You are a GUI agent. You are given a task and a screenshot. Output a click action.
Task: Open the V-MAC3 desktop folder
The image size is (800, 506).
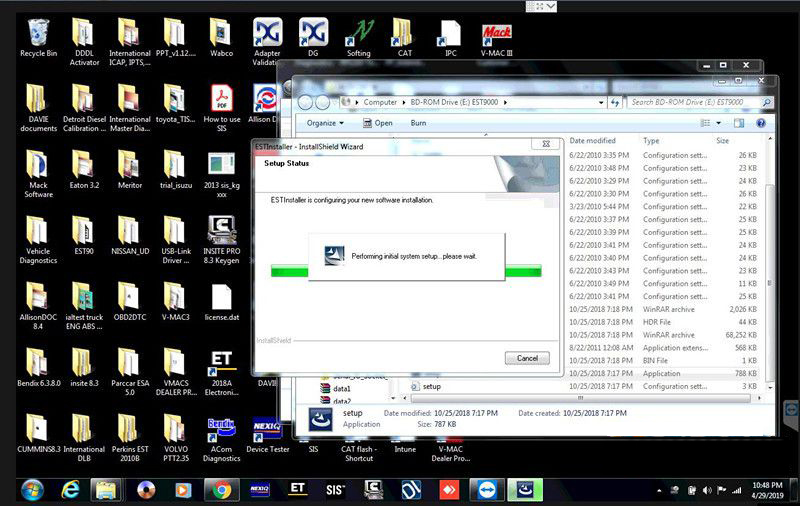(176, 302)
